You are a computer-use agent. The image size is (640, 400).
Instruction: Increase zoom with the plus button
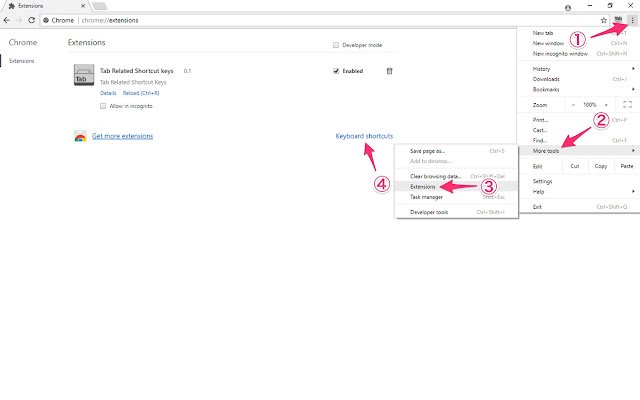(x=606, y=105)
